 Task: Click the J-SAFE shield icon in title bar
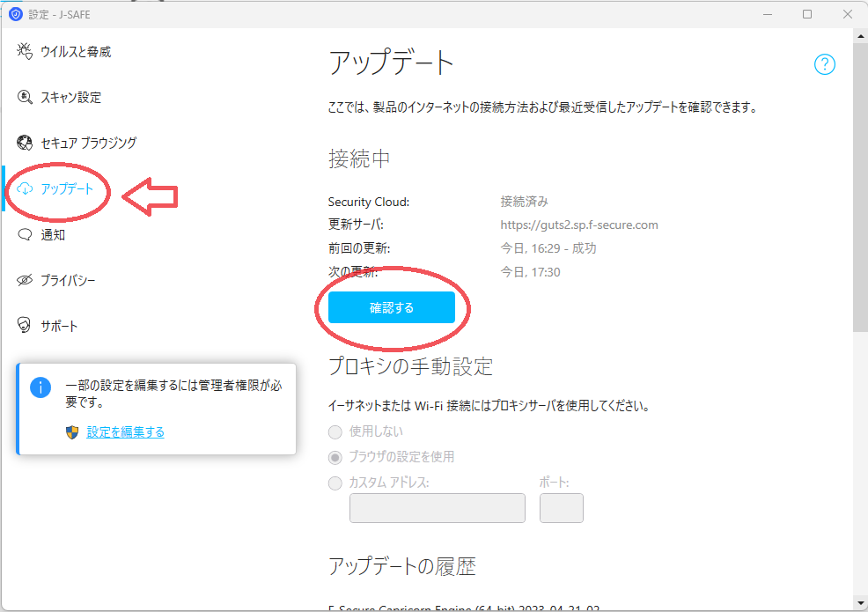click(x=16, y=14)
